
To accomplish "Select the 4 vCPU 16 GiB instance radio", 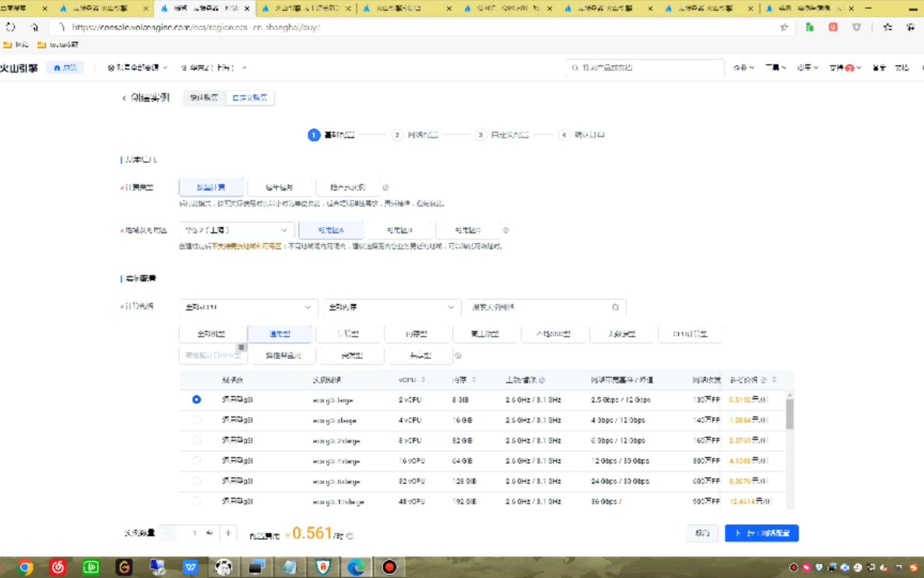I will 196,420.
